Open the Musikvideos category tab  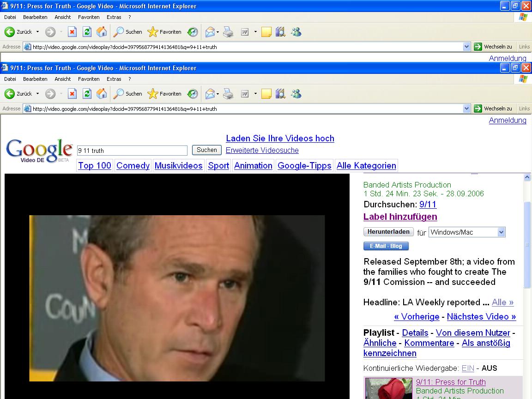click(178, 166)
